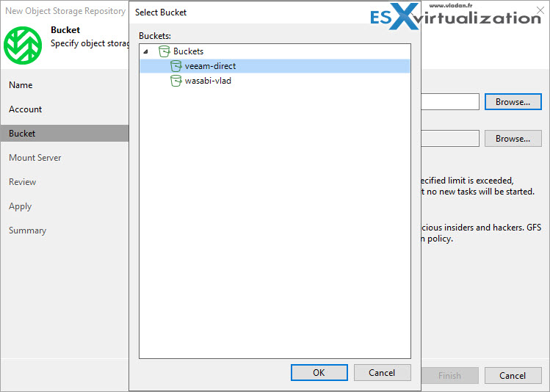550x392 pixels.
Task: Click the Buckets root bucket icon
Action: point(164,51)
